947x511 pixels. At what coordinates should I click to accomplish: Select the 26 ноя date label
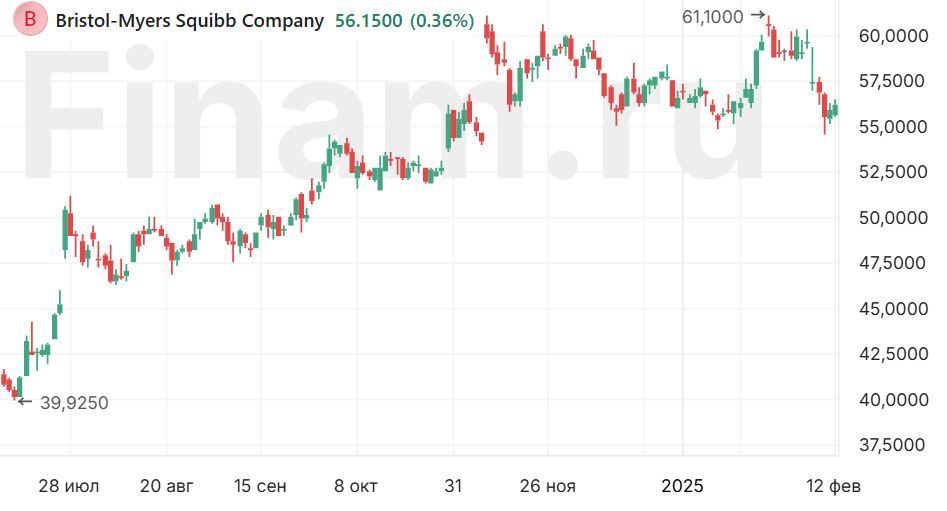(547, 486)
